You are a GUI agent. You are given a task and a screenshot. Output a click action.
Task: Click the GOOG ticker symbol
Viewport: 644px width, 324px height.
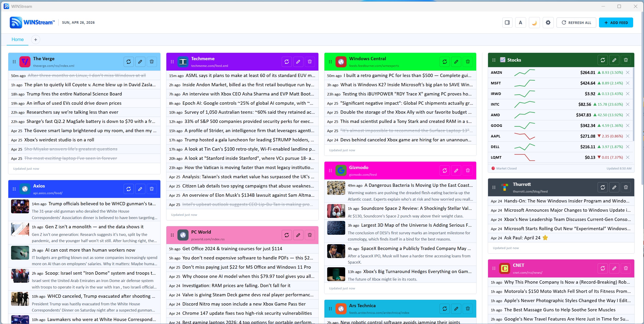(x=496, y=126)
